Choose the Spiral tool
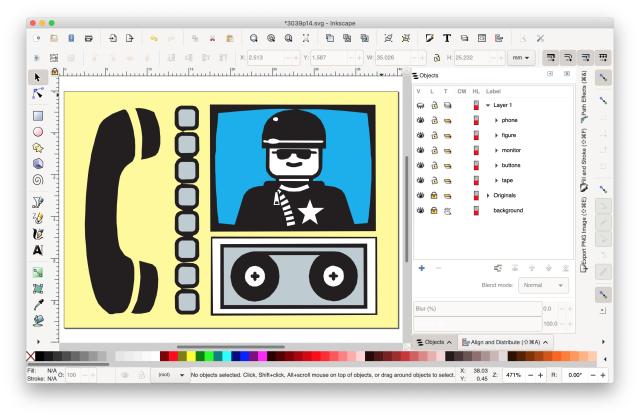Viewport: 640px width, 418px height. click(x=38, y=180)
